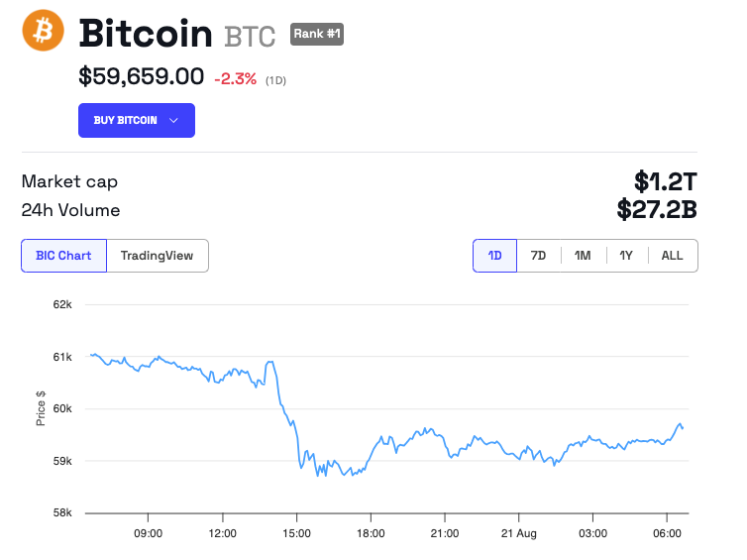Click the Rank #1 badge
This screenshot has height=560, width=747.
(317, 34)
